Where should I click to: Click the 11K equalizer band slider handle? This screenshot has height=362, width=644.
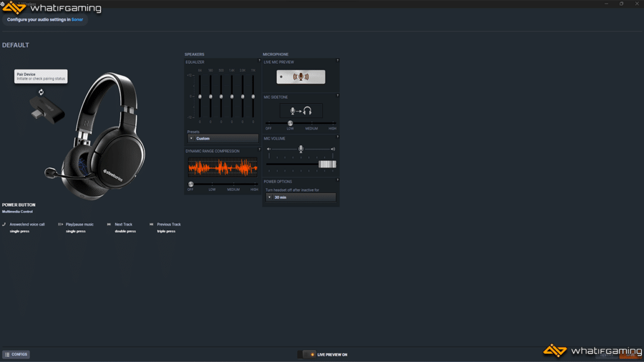click(x=253, y=97)
